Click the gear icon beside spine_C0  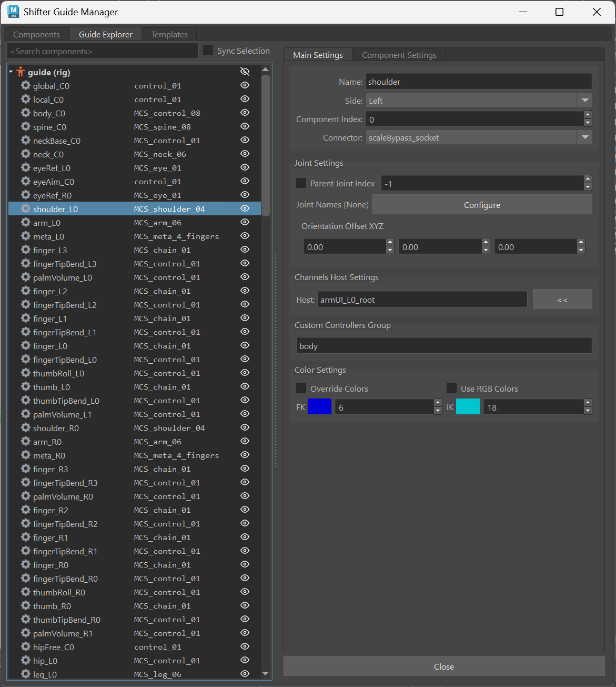[x=25, y=126]
